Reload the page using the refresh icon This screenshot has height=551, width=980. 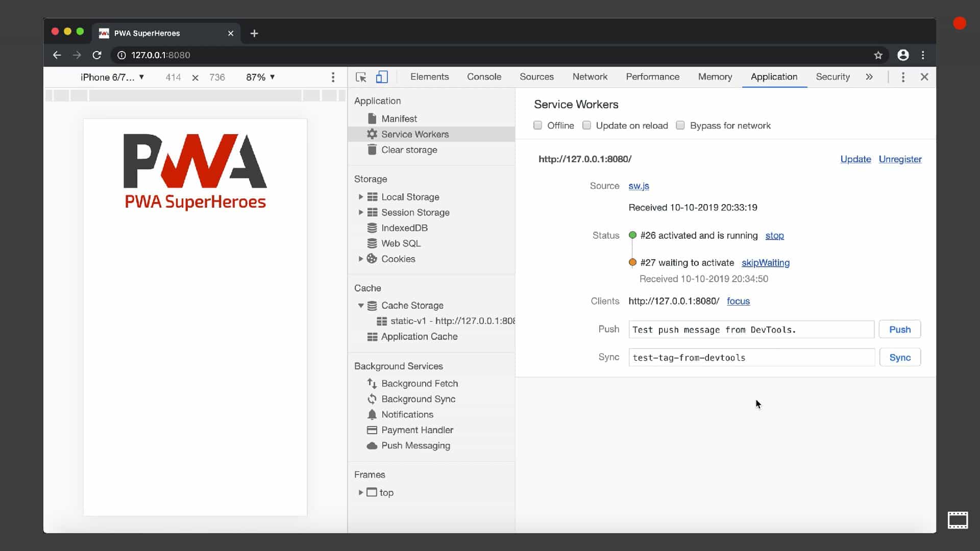click(96, 55)
